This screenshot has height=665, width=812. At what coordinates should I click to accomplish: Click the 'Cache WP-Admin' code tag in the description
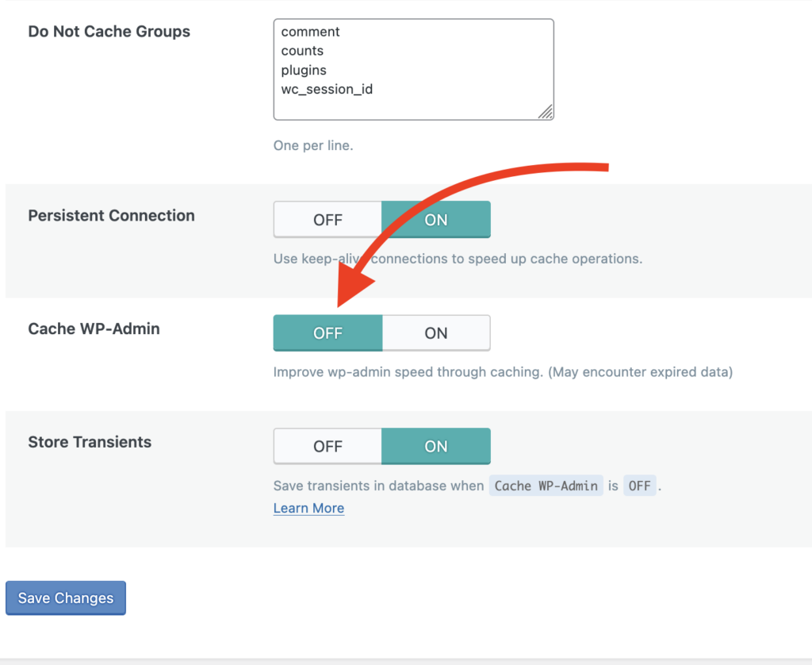coord(546,486)
